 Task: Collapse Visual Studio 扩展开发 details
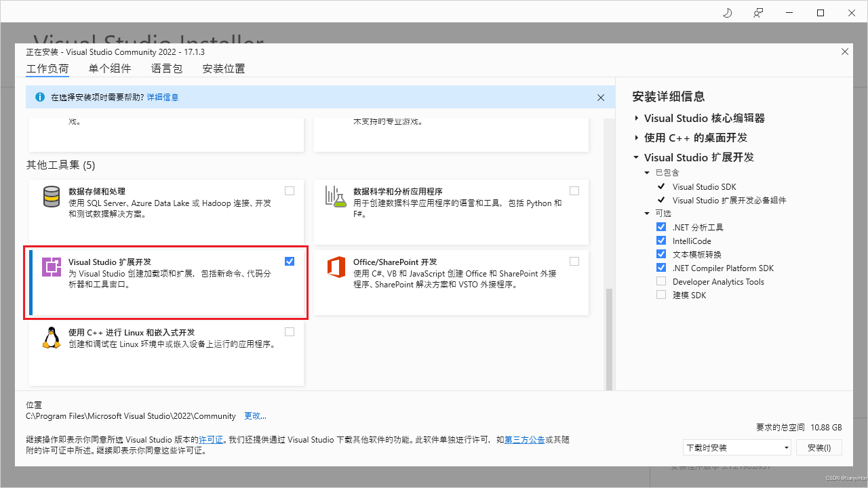(x=636, y=157)
